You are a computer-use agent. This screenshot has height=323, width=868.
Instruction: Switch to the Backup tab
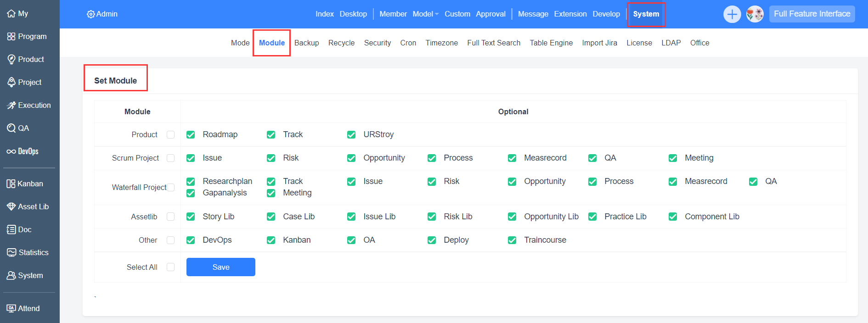[x=306, y=43]
